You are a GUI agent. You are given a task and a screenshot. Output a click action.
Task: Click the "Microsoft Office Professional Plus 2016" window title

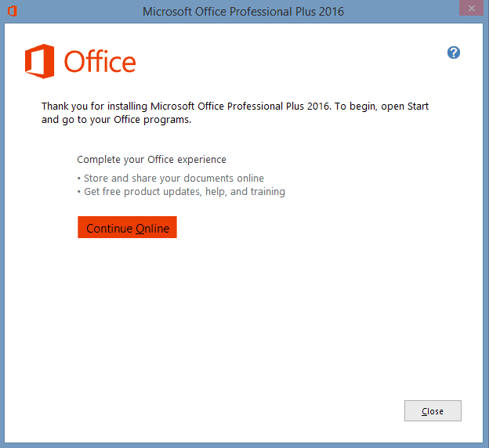point(243,12)
